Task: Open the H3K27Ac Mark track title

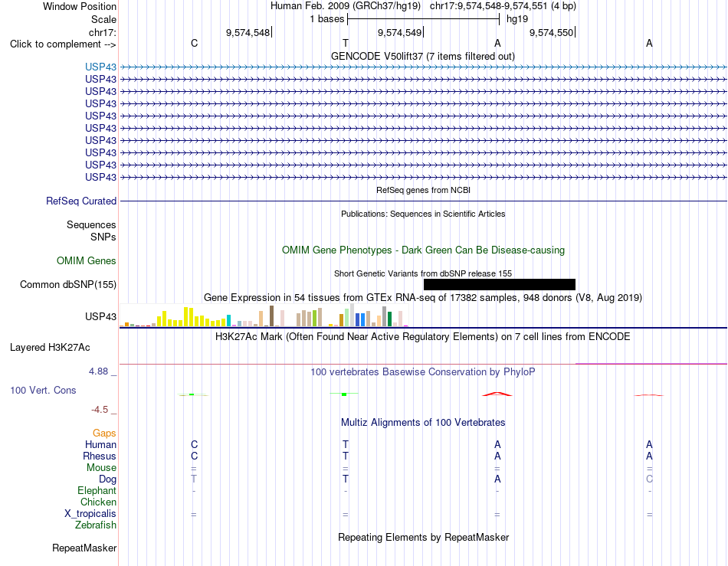Action: pyautogui.click(x=423, y=336)
